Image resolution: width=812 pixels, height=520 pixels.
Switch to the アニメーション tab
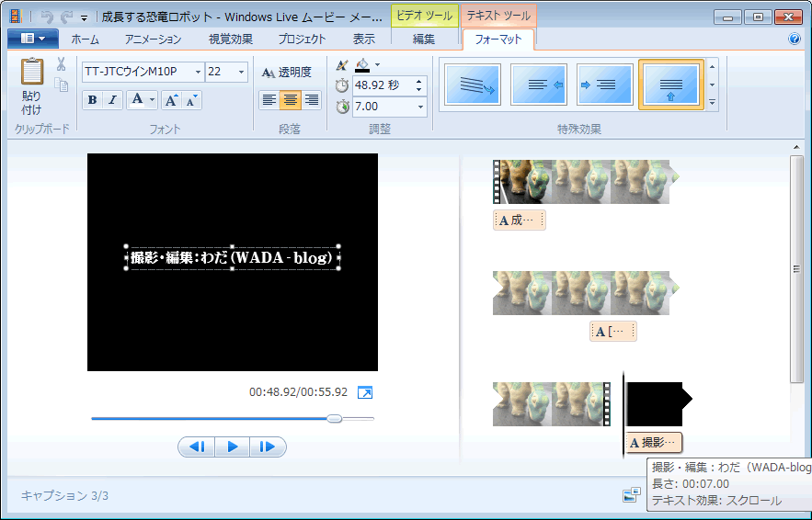[x=153, y=40]
